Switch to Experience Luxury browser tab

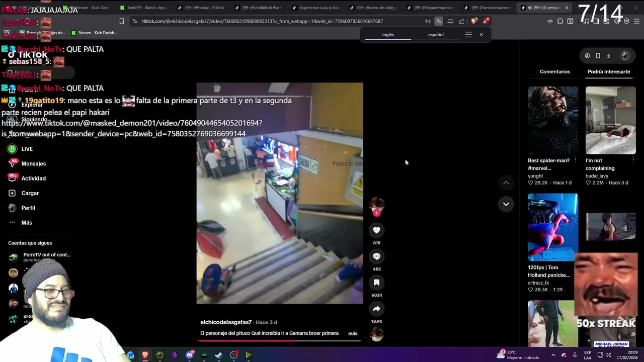coord(316,8)
